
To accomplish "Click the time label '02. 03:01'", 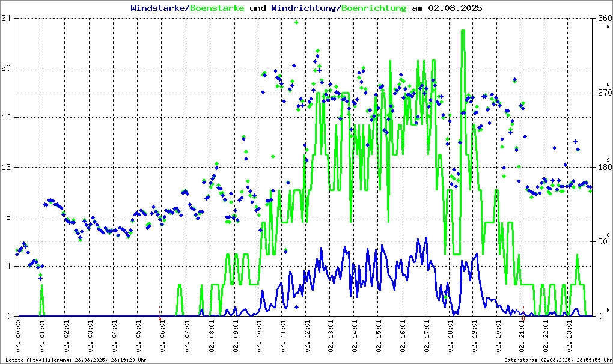I will (x=90, y=336).
